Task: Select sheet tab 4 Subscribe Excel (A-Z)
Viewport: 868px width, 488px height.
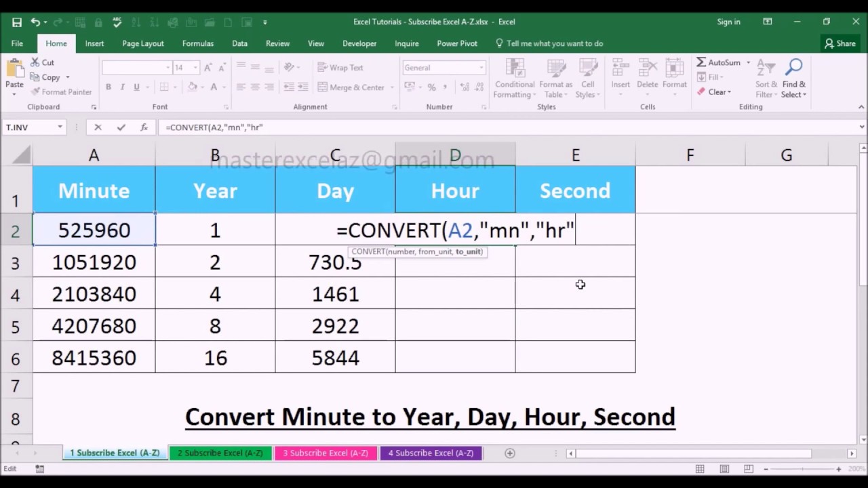Action: pos(431,453)
